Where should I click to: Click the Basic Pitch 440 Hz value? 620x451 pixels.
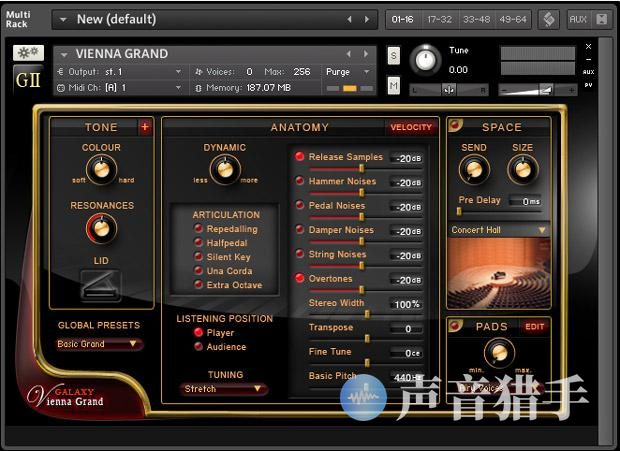[x=406, y=377]
